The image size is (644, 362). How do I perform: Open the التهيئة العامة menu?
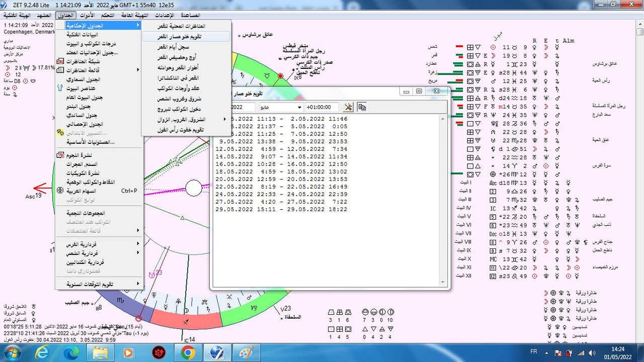(x=134, y=16)
